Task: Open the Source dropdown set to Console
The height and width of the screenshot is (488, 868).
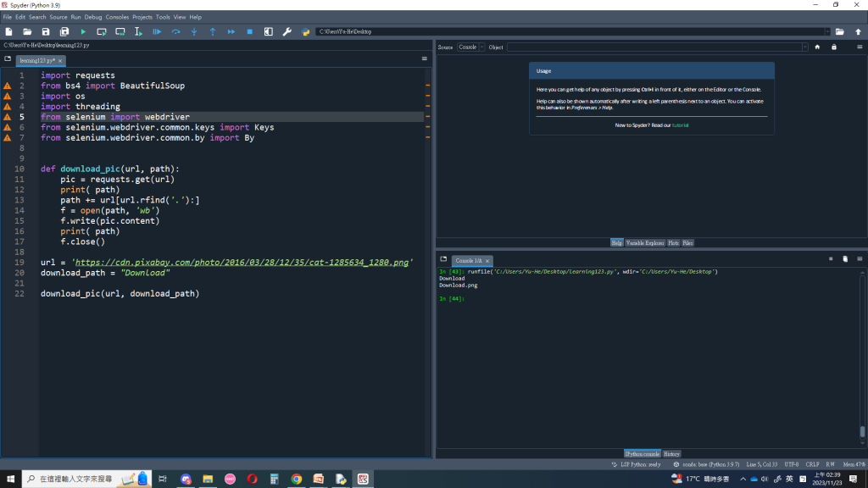Action: 470,47
